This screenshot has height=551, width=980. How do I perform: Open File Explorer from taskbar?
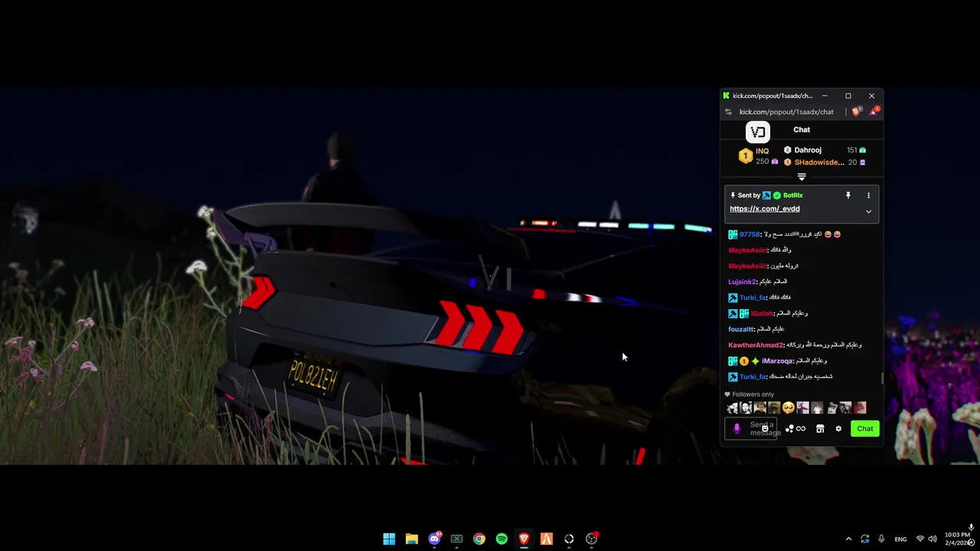tap(411, 539)
